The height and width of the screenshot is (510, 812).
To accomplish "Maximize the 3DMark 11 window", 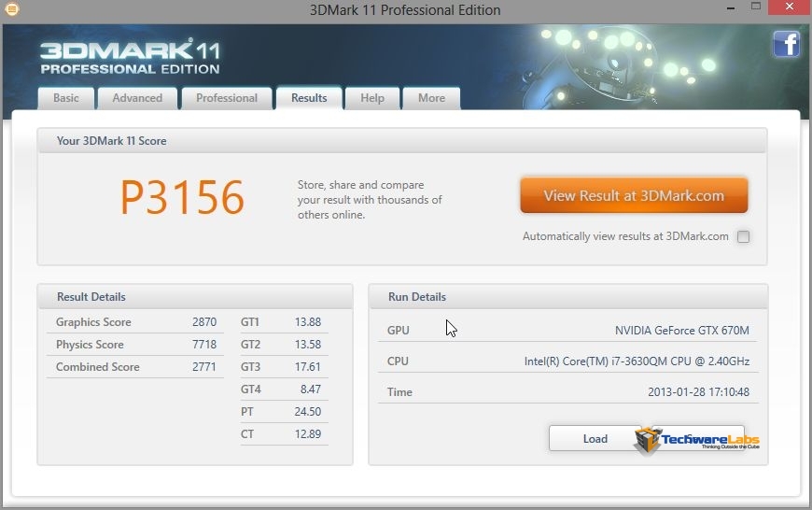I will click(x=756, y=7).
